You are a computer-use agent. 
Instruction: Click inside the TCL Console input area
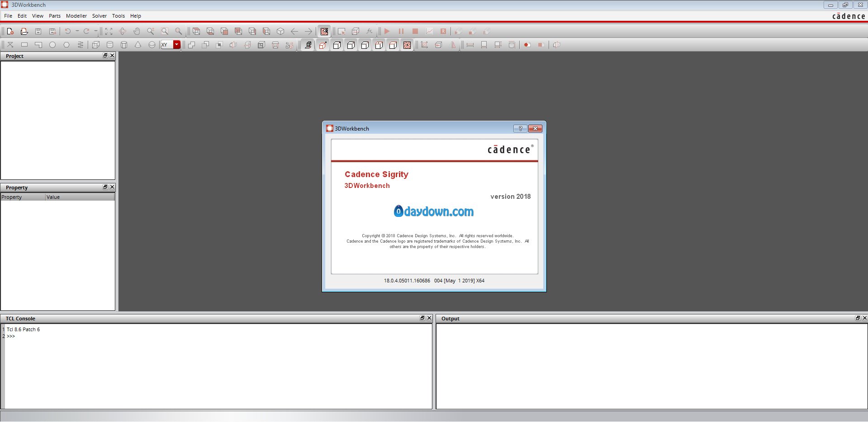click(217, 366)
